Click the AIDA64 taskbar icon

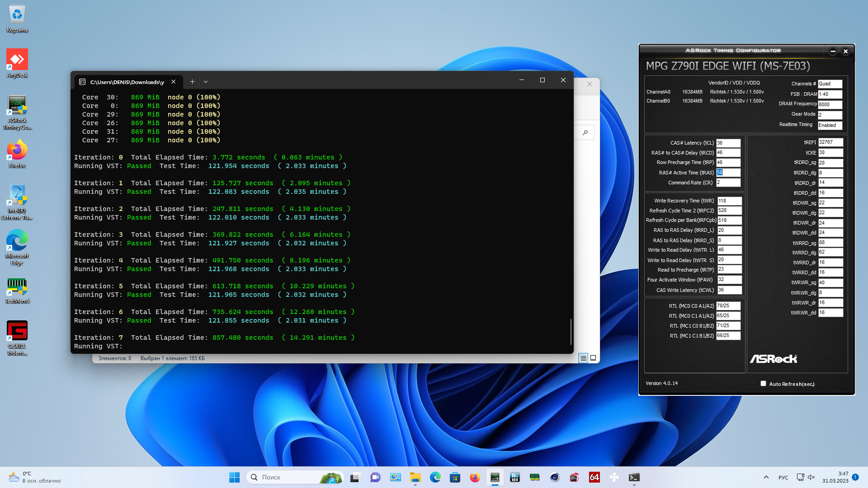pyautogui.click(x=594, y=477)
